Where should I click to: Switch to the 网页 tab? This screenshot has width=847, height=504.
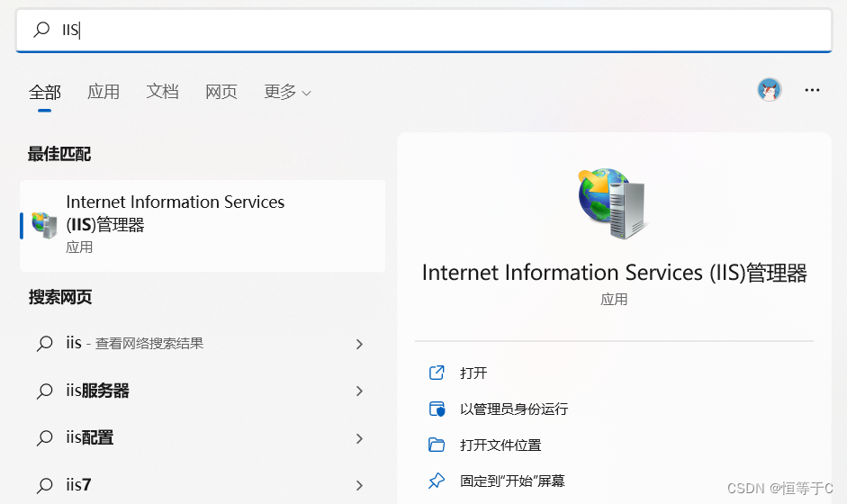pos(221,92)
